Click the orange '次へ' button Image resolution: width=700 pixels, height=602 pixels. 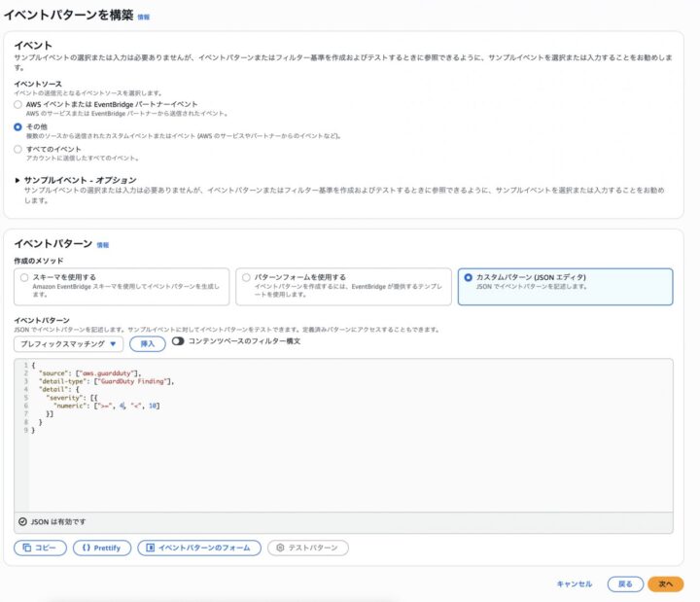click(665, 584)
